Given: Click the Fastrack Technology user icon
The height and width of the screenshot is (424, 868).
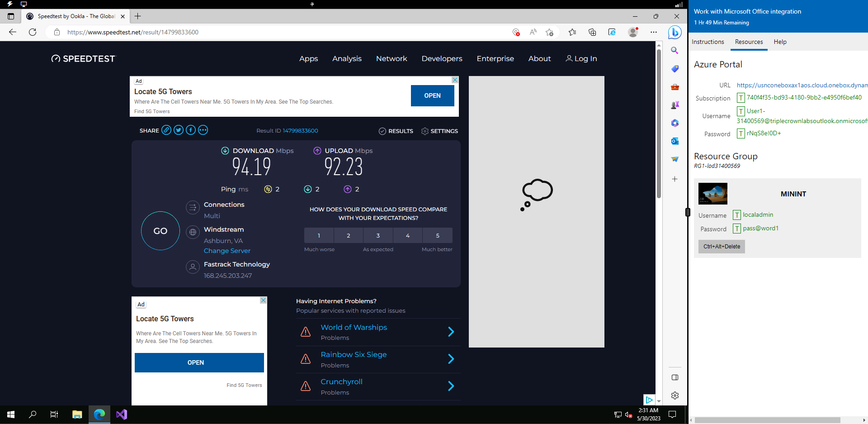Looking at the screenshot, I should coord(193,267).
